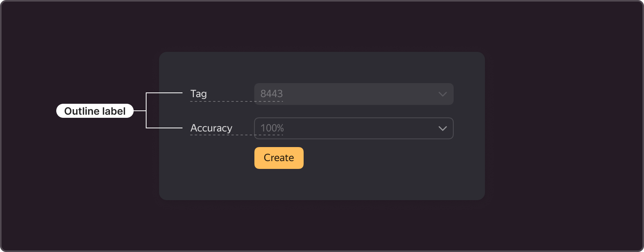Click the form card area beneath Create button
Image resolution: width=644 pixels, height=252 pixels.
point(322,184)
